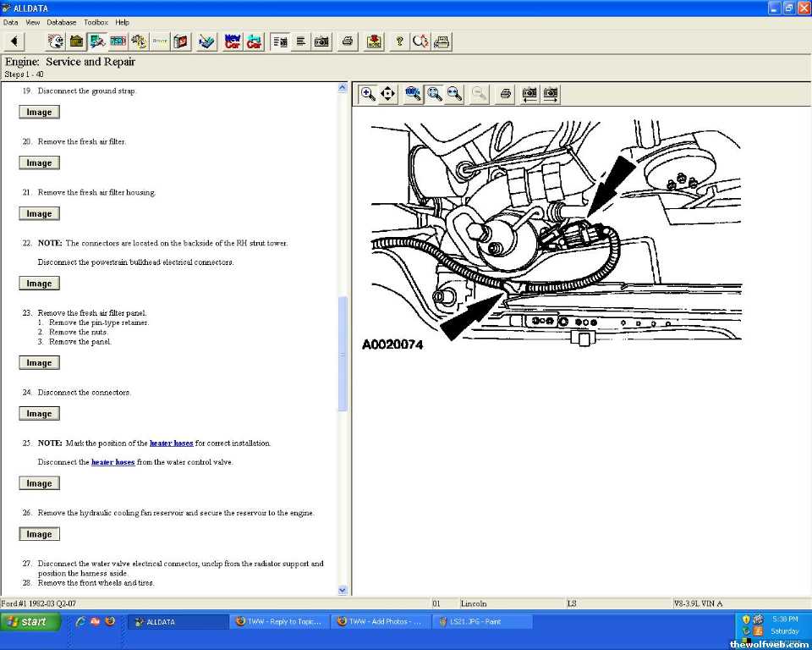Open Windows Start menu
812x650 pixels.
click(x=30, y=621)
